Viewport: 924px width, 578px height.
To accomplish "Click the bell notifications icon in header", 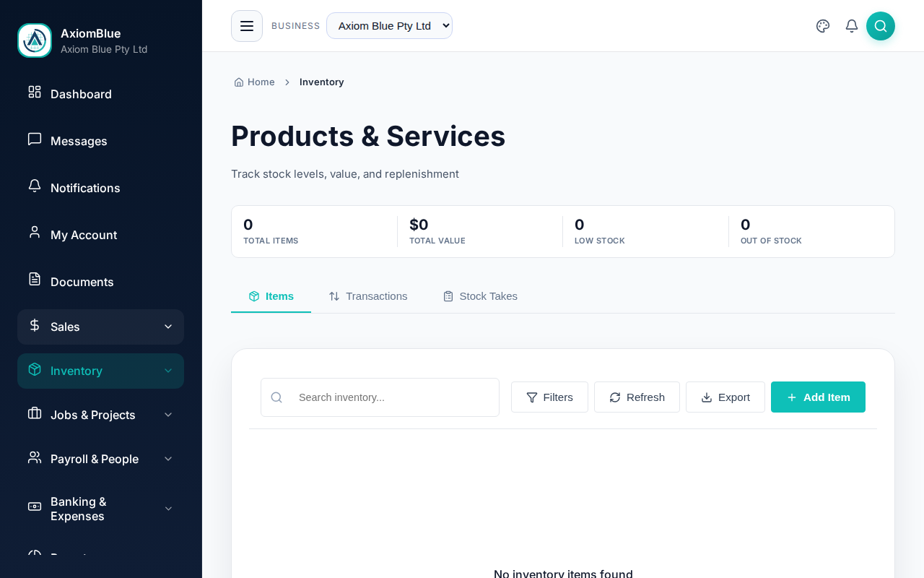I will pyautogui.click(x=852, y=26).
